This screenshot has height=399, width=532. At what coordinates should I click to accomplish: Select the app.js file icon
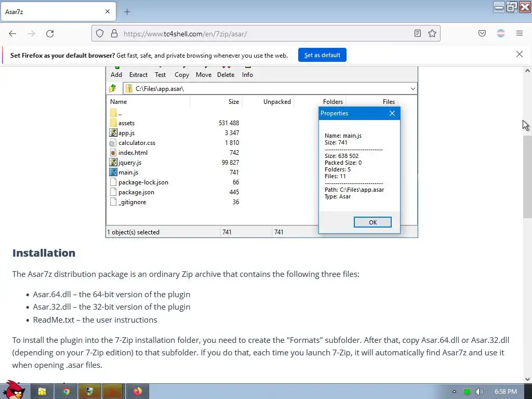coord(113,132)
